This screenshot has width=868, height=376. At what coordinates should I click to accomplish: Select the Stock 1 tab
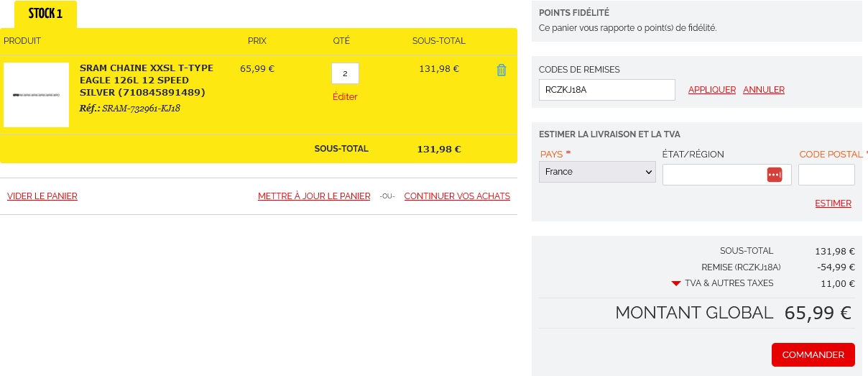pos(45,14)
